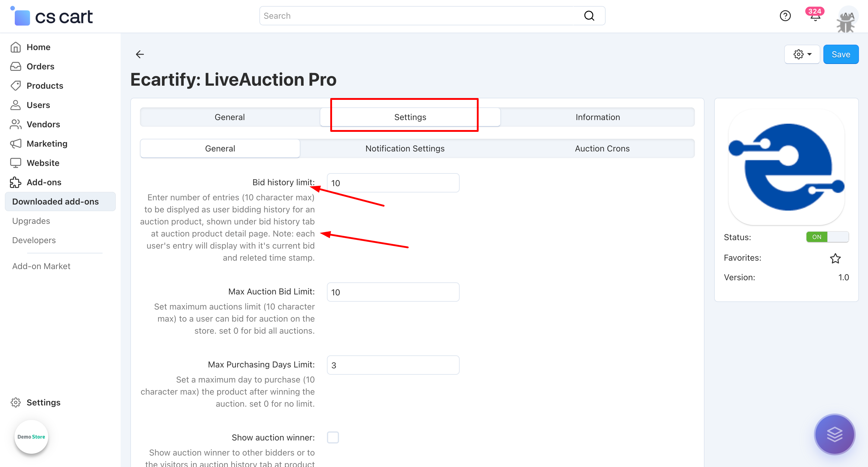868x467 pixels.
Task: Open the user avatar menu
Action: pyautogui.click(x=847, y=18)
